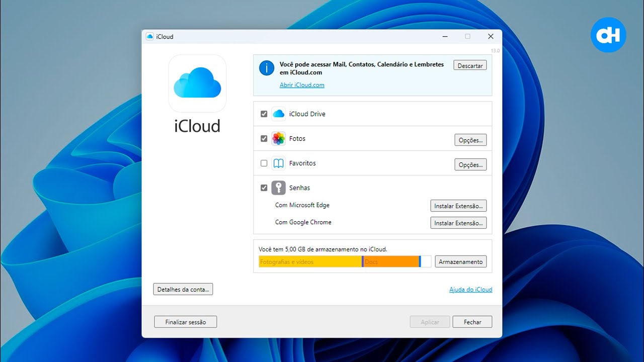Close the iCloud window
644x362 pixels.
pos(491,37)
